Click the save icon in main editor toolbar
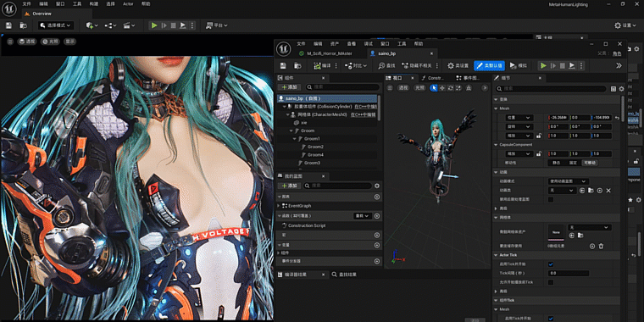The width and height of the screenshot is (644, 322). coord(8,25)
